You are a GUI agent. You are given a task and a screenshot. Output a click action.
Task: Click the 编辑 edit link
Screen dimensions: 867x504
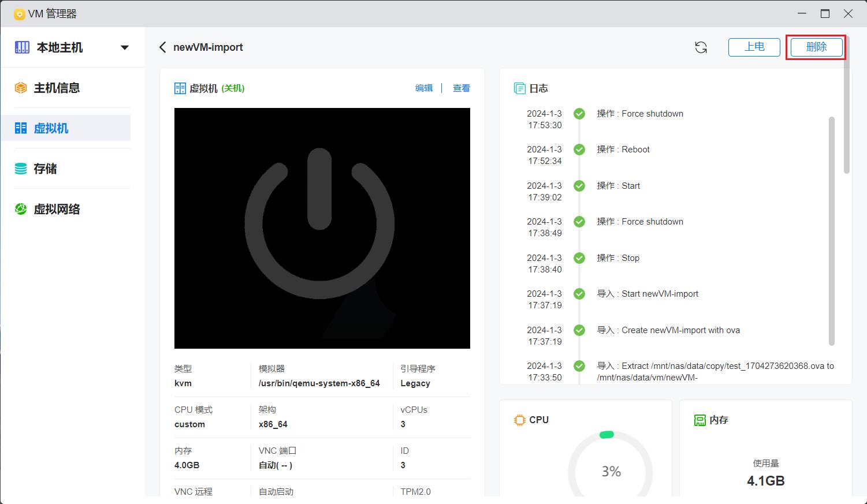424,88
